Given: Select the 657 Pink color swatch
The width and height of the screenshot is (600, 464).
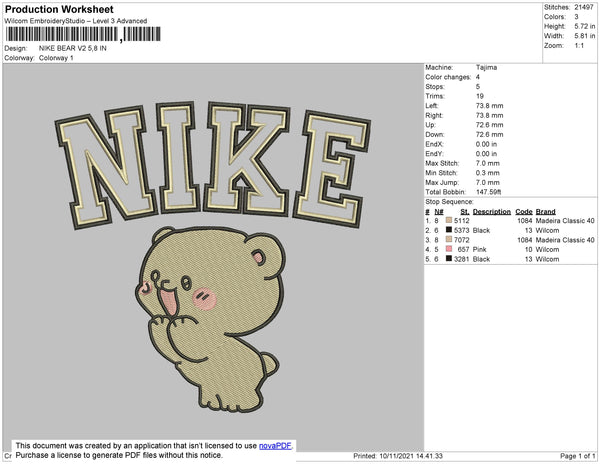Looking at the screenshot, I should 449,249.
